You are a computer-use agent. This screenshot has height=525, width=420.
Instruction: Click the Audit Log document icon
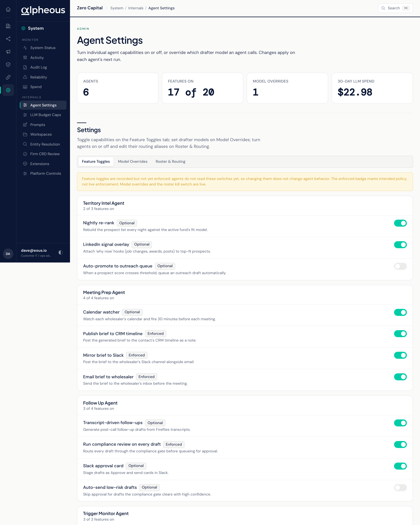click(x=25, y=68)
